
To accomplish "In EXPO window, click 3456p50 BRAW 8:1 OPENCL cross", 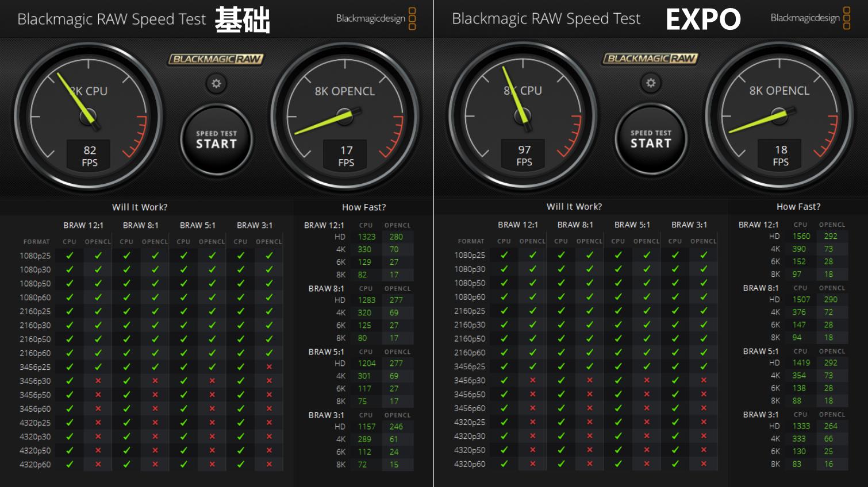I will coord(590,395).
